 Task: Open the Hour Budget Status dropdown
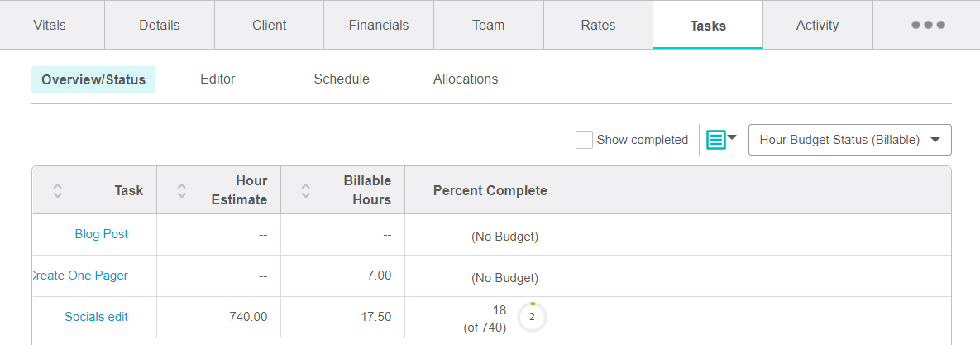849,140
